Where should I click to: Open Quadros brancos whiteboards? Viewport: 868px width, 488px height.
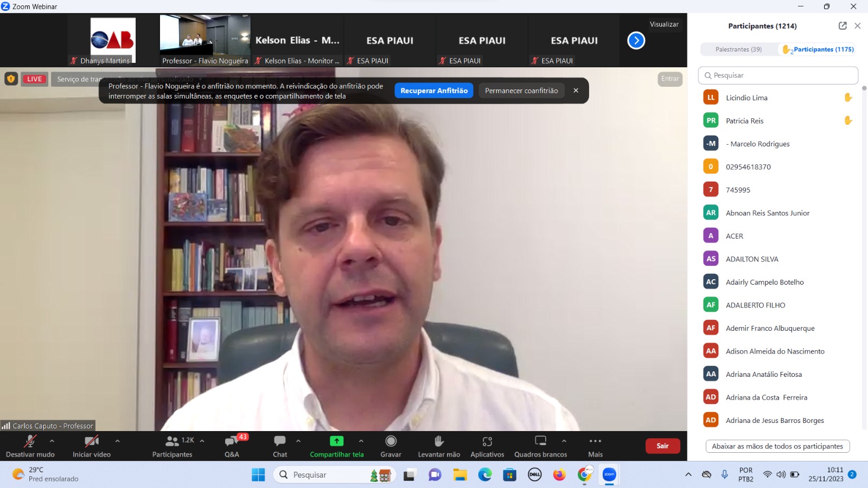tap(540, 441)
